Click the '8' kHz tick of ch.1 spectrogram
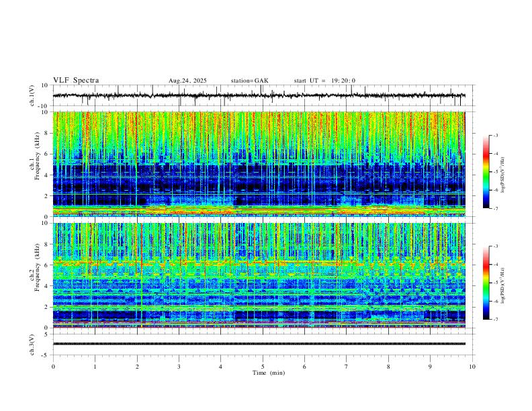This screenshot has height=411, width=532. pos(46,133)
